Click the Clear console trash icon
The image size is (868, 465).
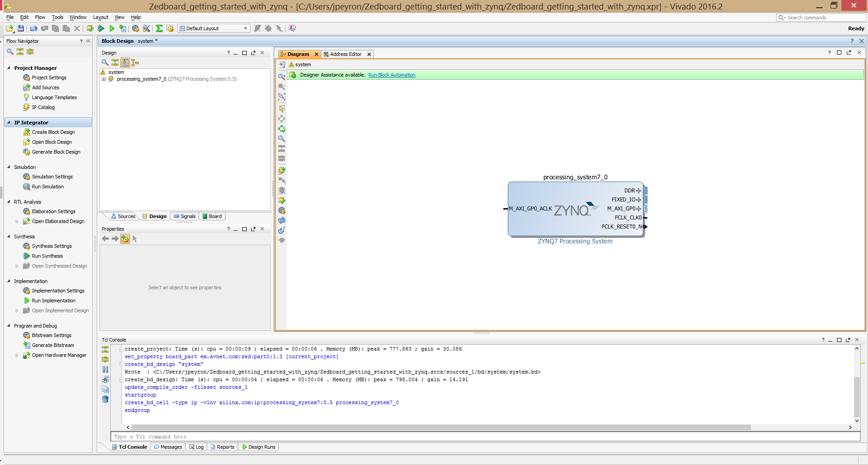[x=105, y=399]
